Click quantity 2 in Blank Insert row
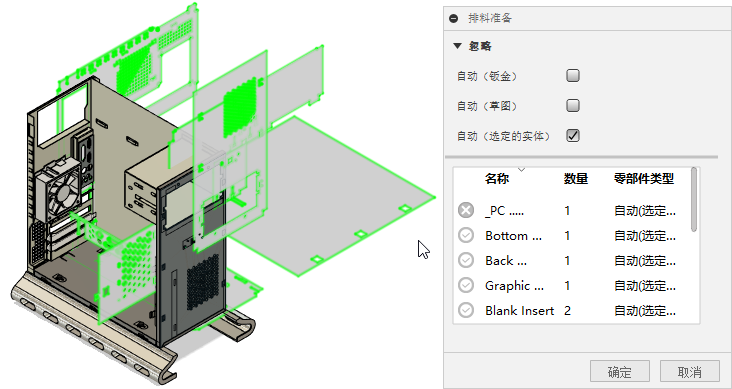Image resolution: width=732 pixels, height=389 pixels. click(567, 311)
